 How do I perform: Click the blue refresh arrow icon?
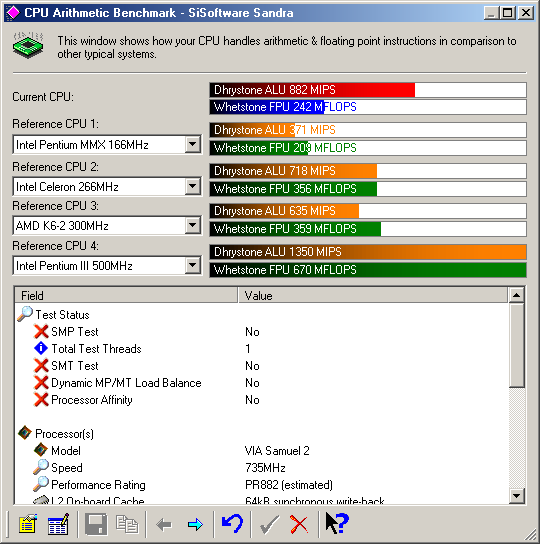[x=232, y=524]
